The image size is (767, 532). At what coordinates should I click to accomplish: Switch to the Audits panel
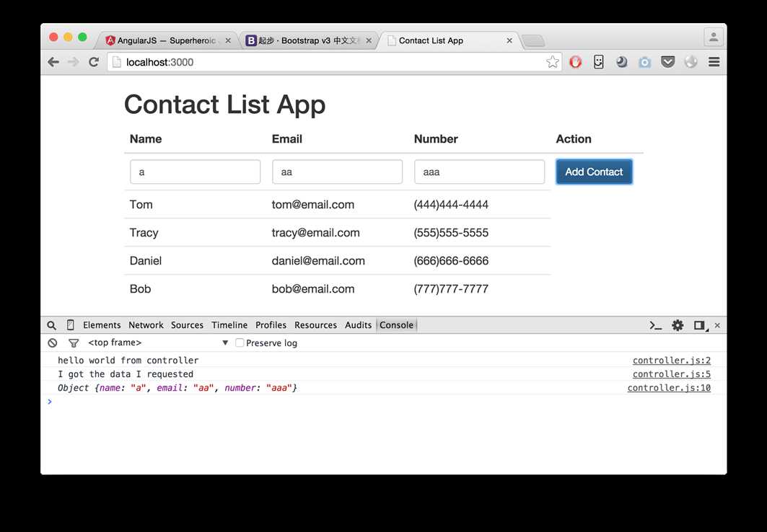[x=358, y=325]
